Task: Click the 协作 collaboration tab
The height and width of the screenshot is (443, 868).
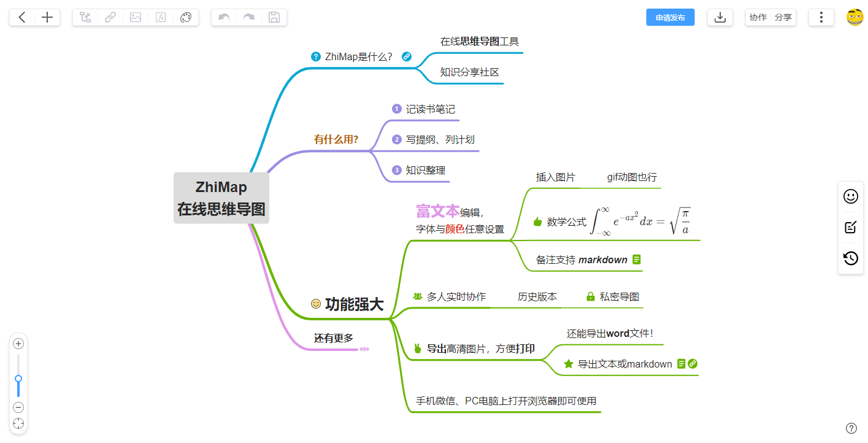Action: [x=758, y=17]
